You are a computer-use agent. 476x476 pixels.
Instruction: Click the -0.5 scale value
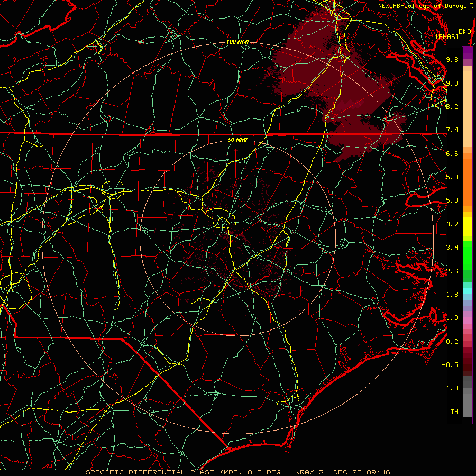tap(450, 365)
